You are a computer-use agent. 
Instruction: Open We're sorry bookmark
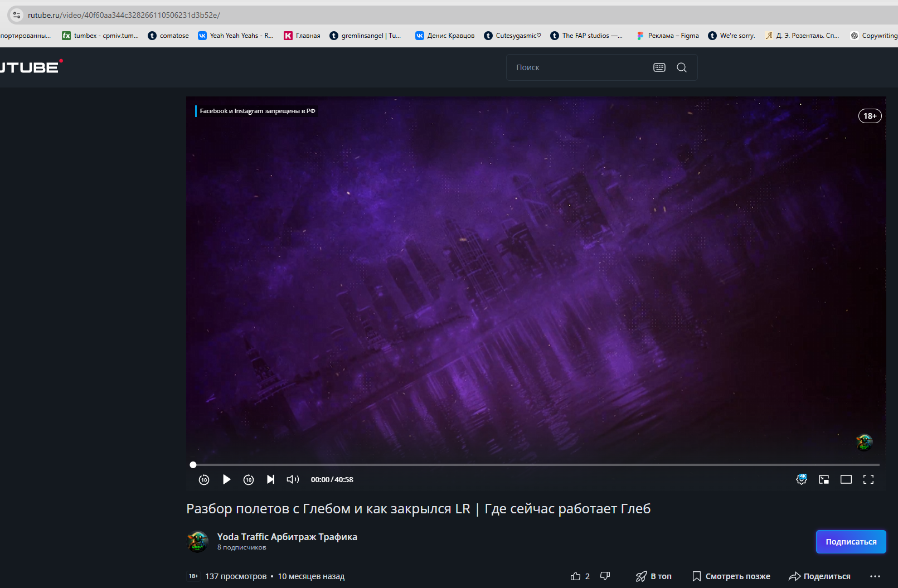click(x=731, y=36)
